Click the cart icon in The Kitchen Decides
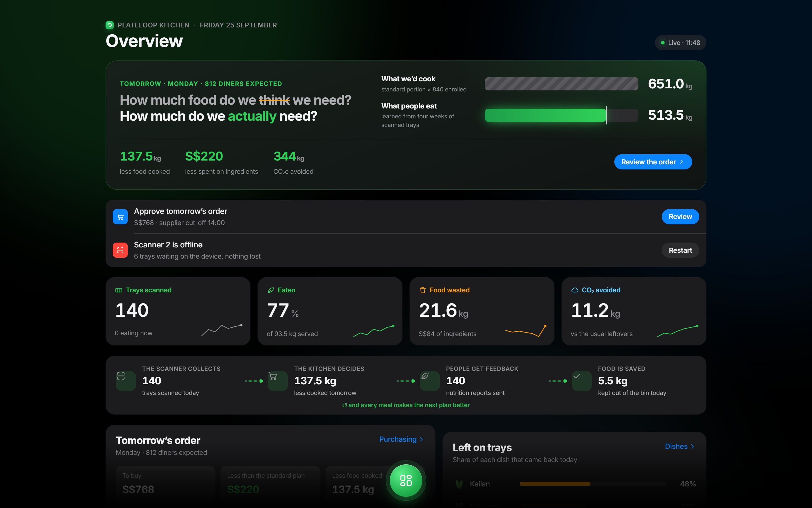Image resolution: width=812 pixels, height=508 pixels. (x=273, y=376)
